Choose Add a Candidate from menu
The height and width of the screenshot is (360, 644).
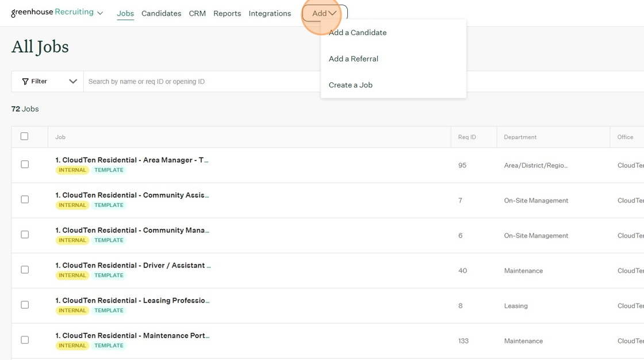[357, 32]
